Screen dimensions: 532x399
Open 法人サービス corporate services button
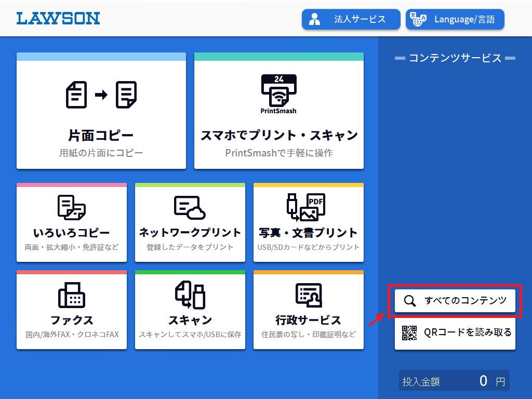(x=351, y=19)
